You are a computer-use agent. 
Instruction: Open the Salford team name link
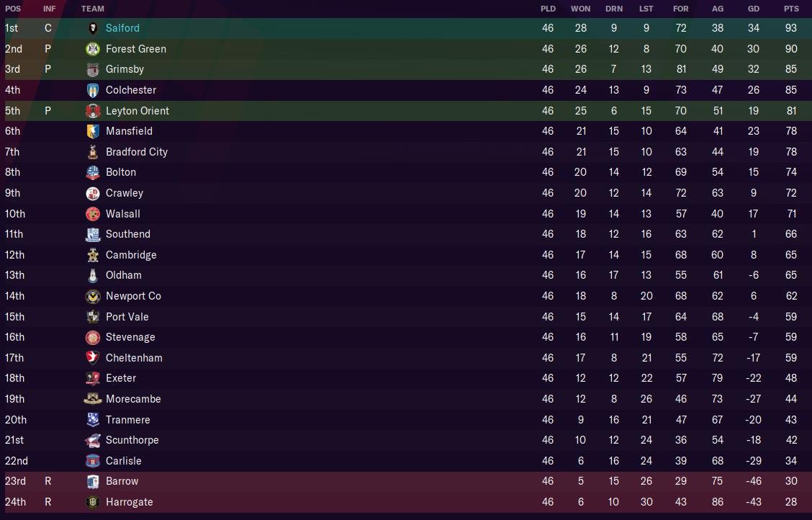122,28
